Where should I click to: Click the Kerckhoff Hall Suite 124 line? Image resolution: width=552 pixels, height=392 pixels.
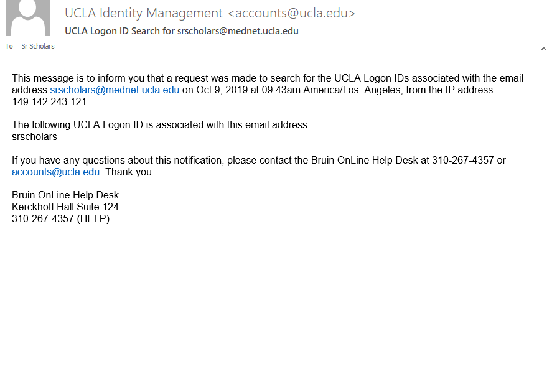click(65, 207)
